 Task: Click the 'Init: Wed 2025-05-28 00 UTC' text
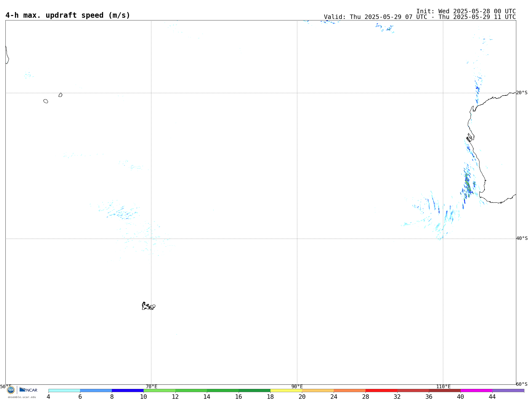[x=466, y=11]
